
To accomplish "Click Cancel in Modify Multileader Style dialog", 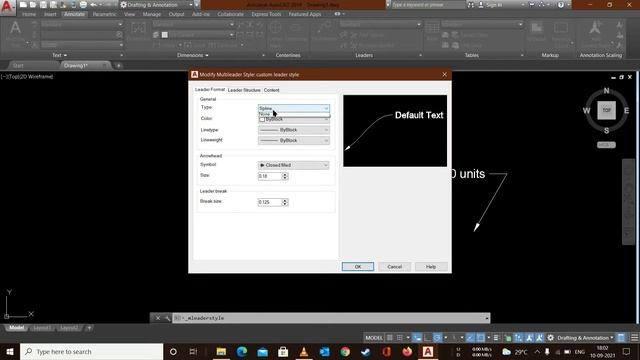I will 394,267.
